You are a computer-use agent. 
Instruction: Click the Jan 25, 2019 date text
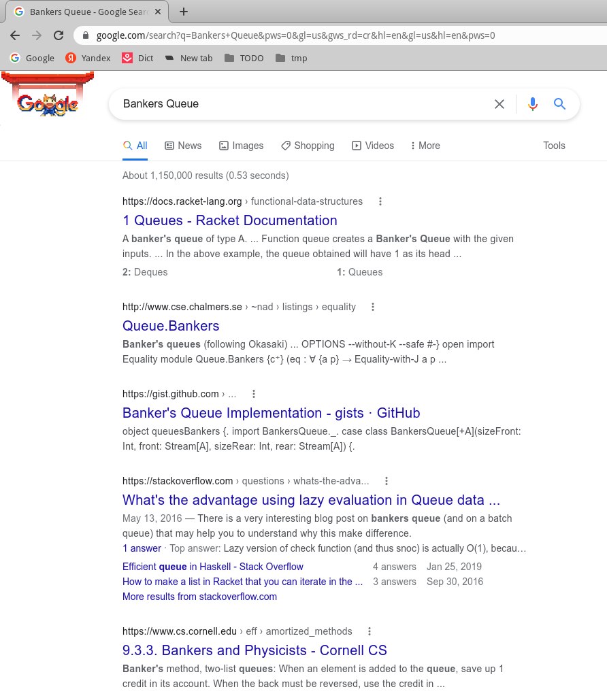click(454, 567)
